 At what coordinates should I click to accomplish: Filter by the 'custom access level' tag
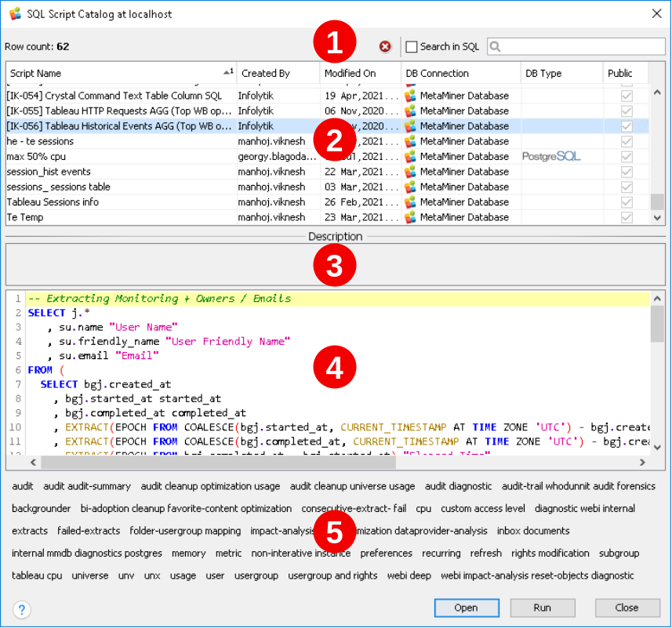coord(483,508)
